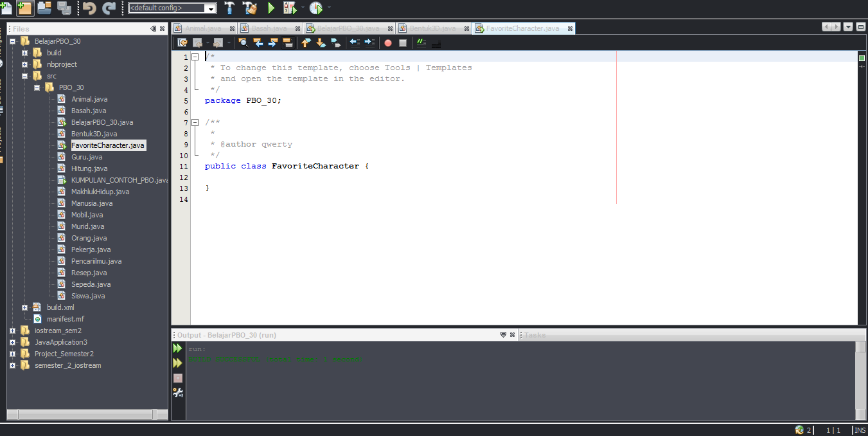Click the New File icon
This screenshot has height=436, width=868.
click(x=6, y=8)
